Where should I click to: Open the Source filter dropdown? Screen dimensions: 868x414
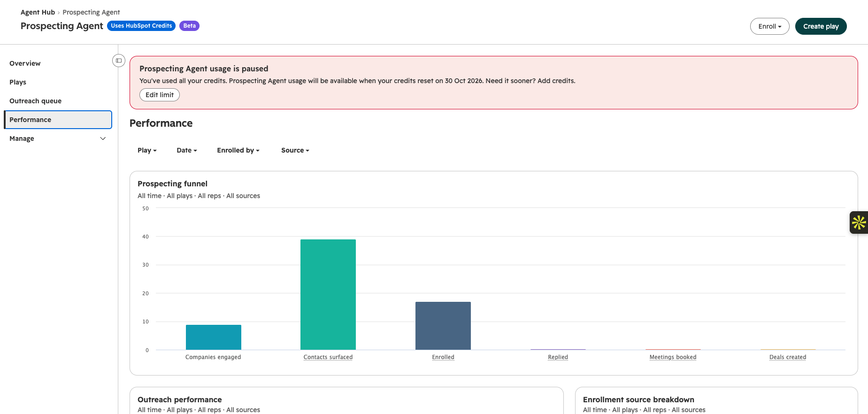point(295,150)
